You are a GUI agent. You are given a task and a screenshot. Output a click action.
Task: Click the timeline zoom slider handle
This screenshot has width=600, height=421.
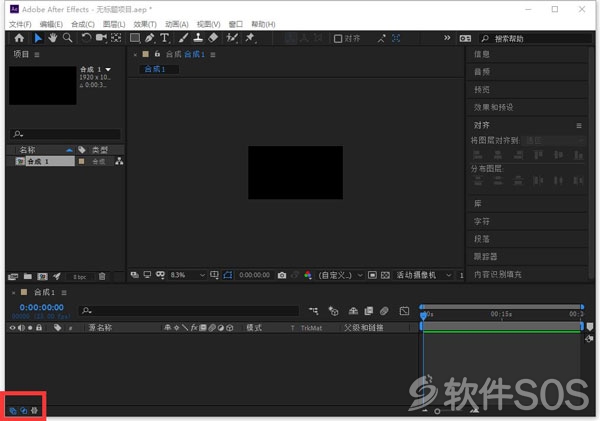click(437, 411)
